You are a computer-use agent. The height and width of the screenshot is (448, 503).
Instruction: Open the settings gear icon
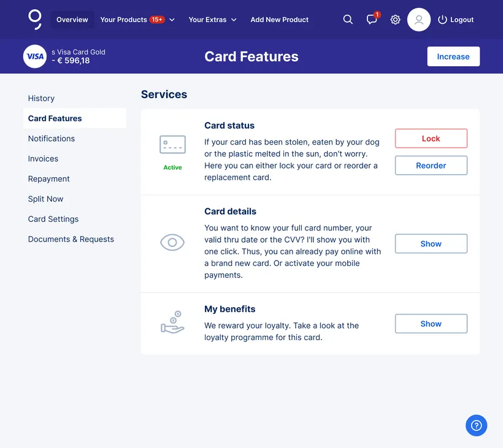pos(395,20)
